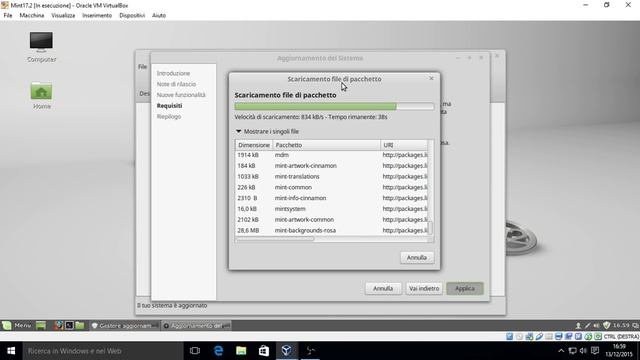Click Applica button
Viewport: 640px width, 360px height.
465,289
